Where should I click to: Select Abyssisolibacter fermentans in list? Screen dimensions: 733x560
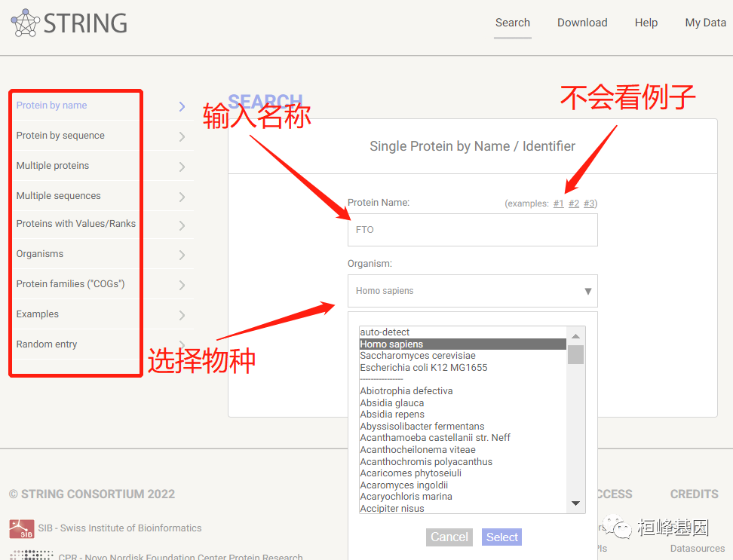pos(463,427)
